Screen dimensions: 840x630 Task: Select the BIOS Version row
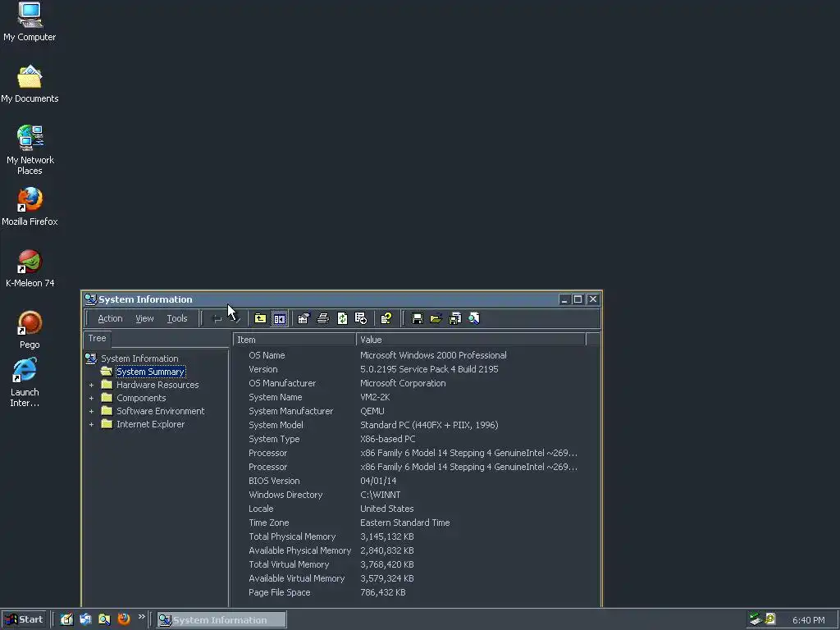(x=417, y=481)
